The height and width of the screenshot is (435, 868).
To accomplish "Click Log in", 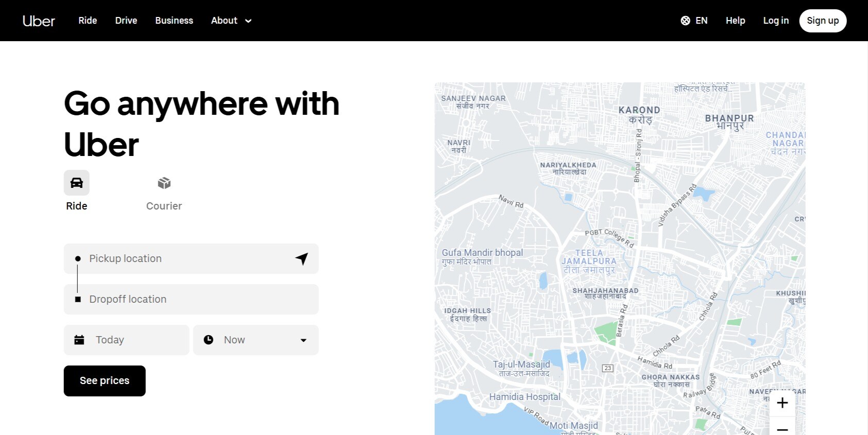I will coord(776,21).
